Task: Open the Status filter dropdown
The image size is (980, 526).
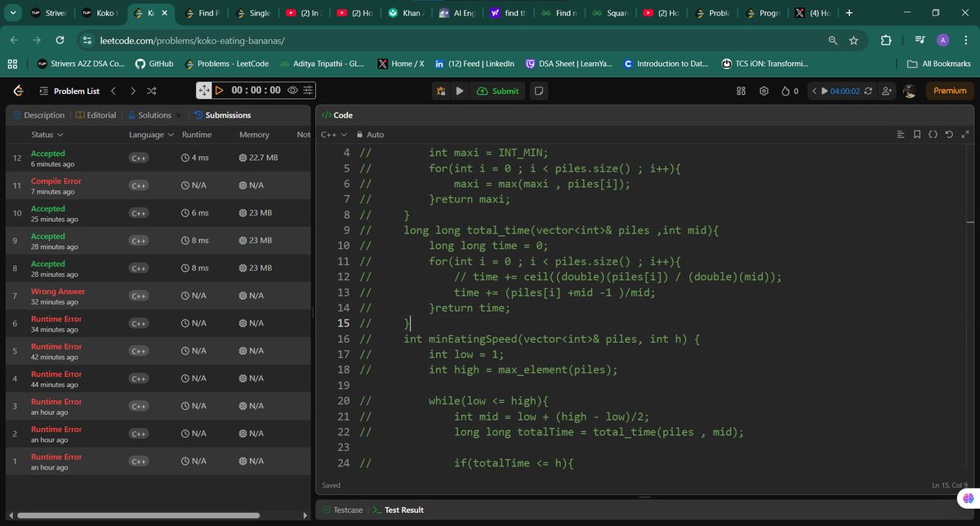Action: click(47, 135)
